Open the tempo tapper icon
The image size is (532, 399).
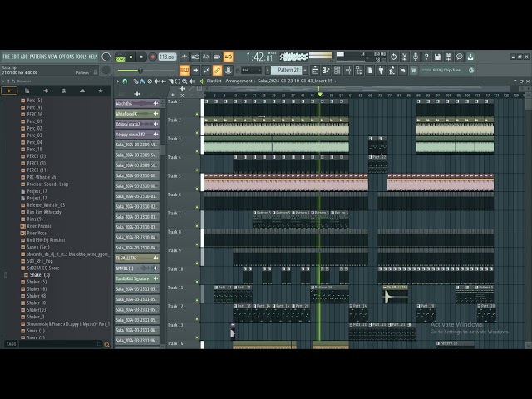[392, 70]
